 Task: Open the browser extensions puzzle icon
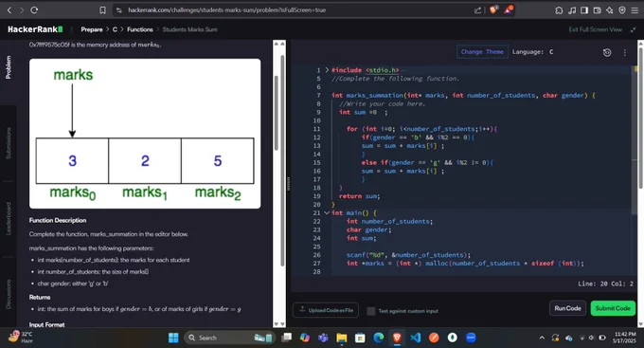559,10
